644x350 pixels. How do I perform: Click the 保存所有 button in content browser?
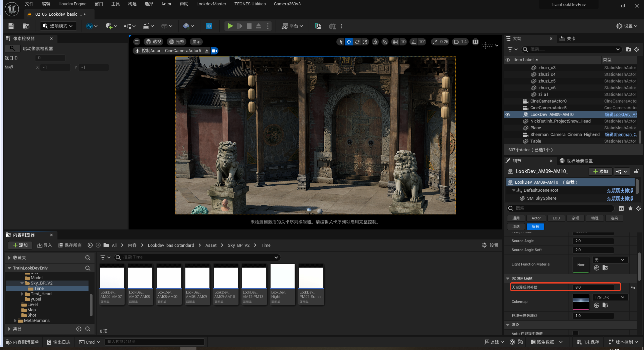pyautogui.click(x=70, y=245)
